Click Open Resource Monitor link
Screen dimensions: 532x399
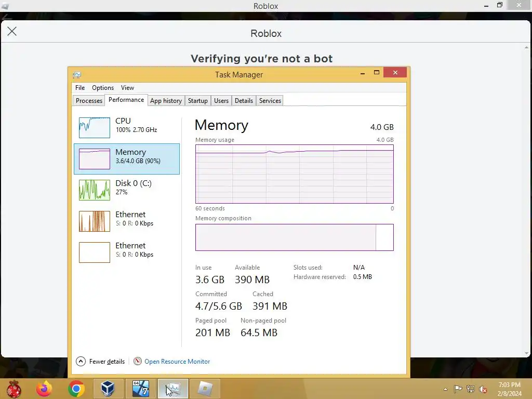coord(177,362)
